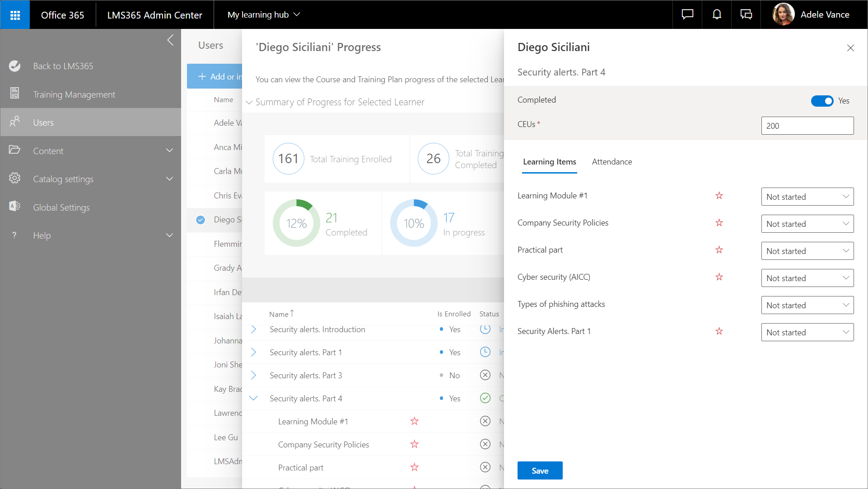Viewport: 868px width, 489px height.
Task: Open the My learning hub menu
Action: tap(264, 14)
